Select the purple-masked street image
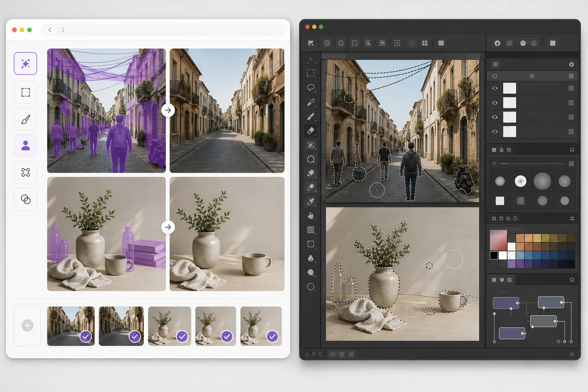The image size is (588, 392). pyautogui.click(x=106, y=111)
